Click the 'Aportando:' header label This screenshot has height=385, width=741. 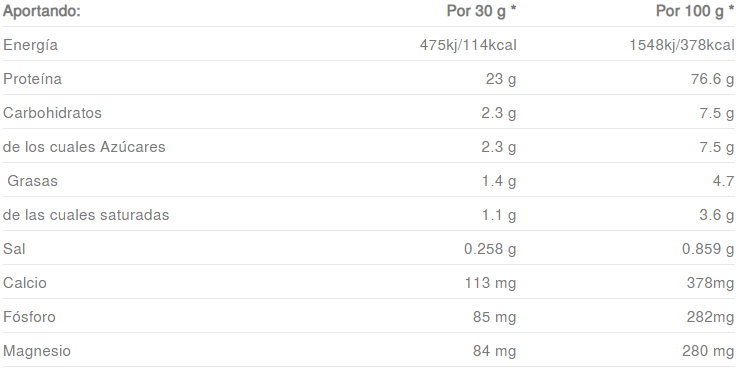[42, 11]
